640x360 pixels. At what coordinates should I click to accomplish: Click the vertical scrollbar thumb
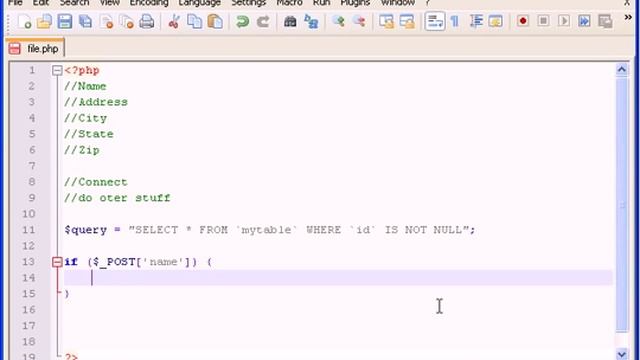coord(622,205)
